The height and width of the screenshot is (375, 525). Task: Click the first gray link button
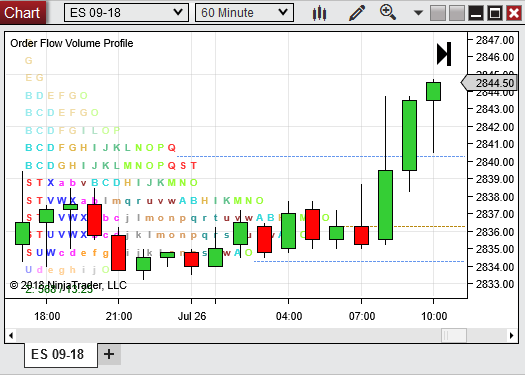(x=438, y=13)
